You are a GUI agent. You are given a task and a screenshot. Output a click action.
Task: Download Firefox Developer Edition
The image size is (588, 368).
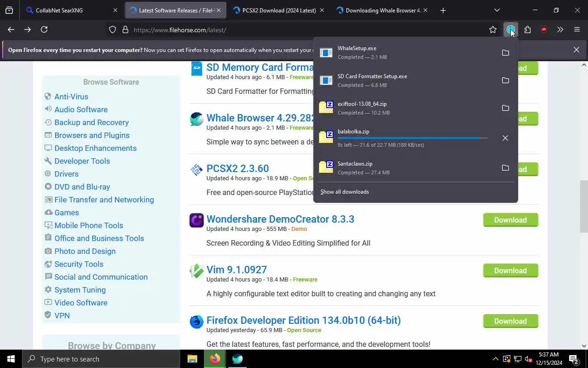510,321
